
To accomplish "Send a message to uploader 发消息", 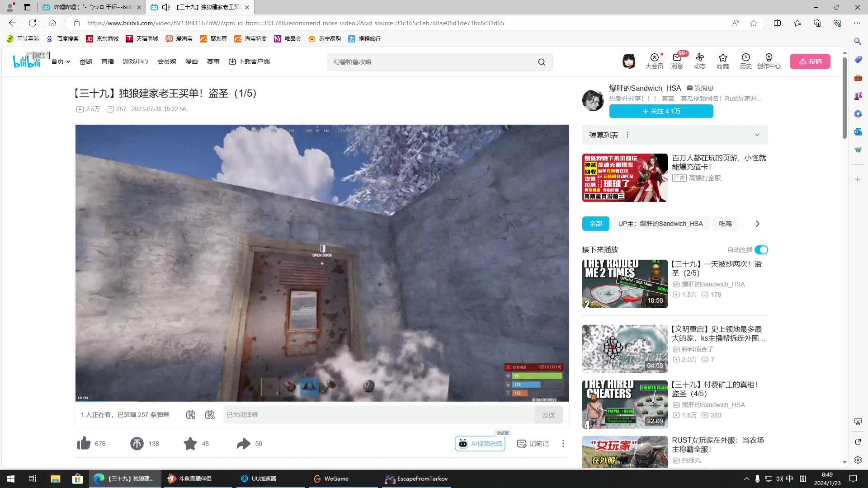I will click(x=700, y=88).
